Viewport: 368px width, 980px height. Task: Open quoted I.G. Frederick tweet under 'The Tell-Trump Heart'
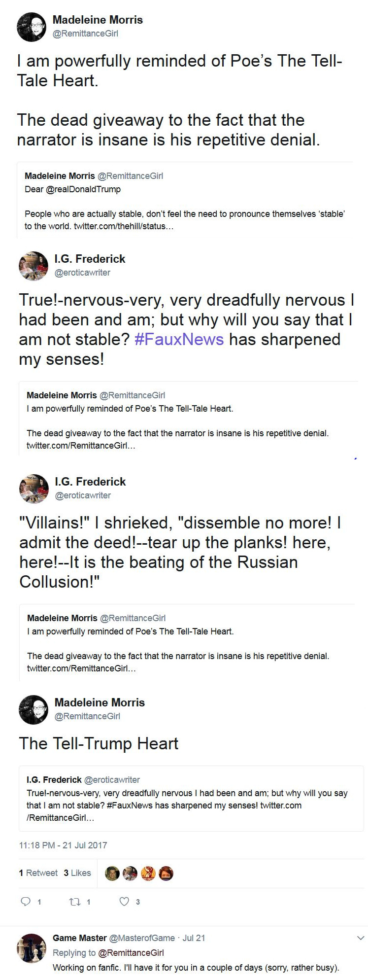click(191, 798)
